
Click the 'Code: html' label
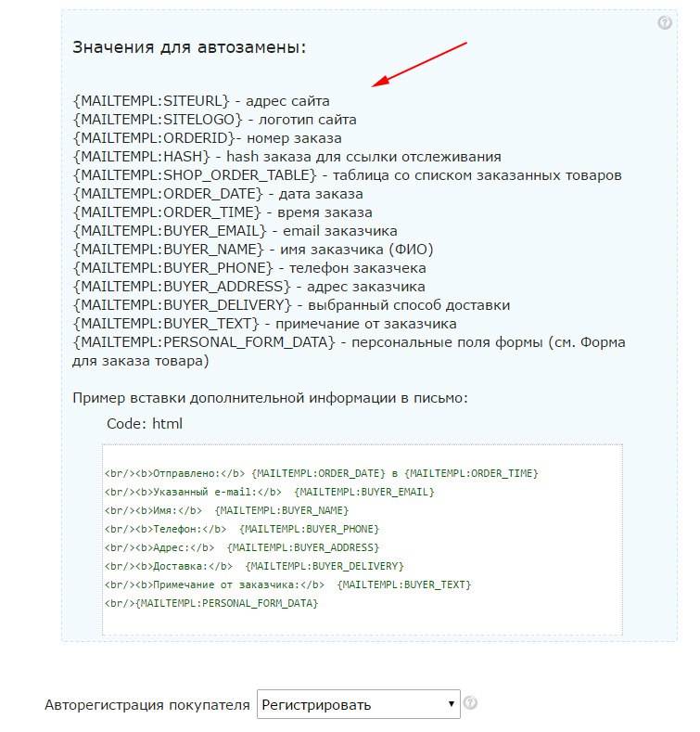[145, 424]
